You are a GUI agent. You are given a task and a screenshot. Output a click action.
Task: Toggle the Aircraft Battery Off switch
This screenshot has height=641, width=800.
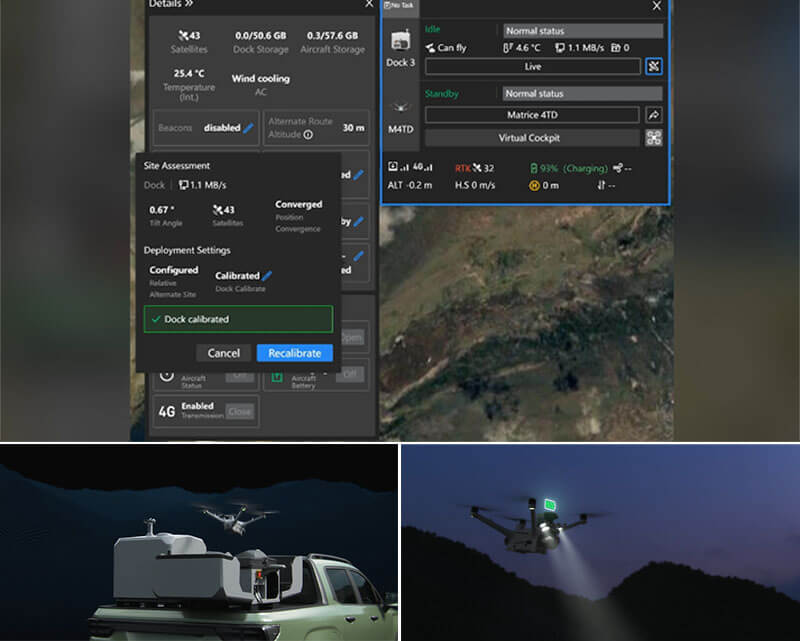point(348,375)
